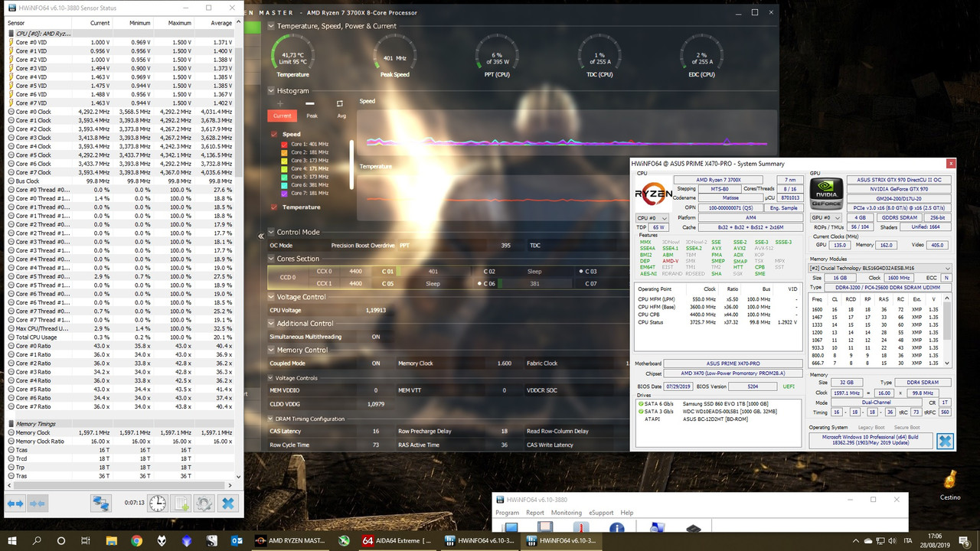Image resolution: width=980 pixels, height=551 pixels.
Task: Open the CPU #0 dropdown in System Summary
Action: [652, 218]
